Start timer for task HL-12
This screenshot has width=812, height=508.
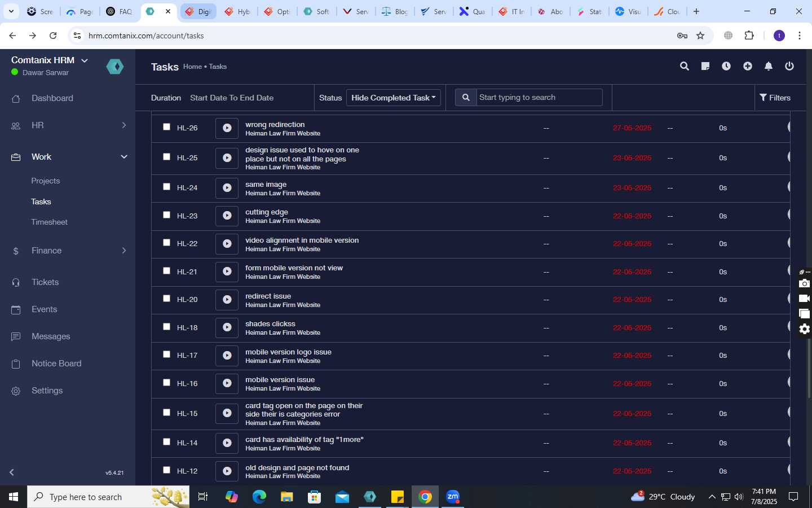pyautogui.click(x=227, y=471)
